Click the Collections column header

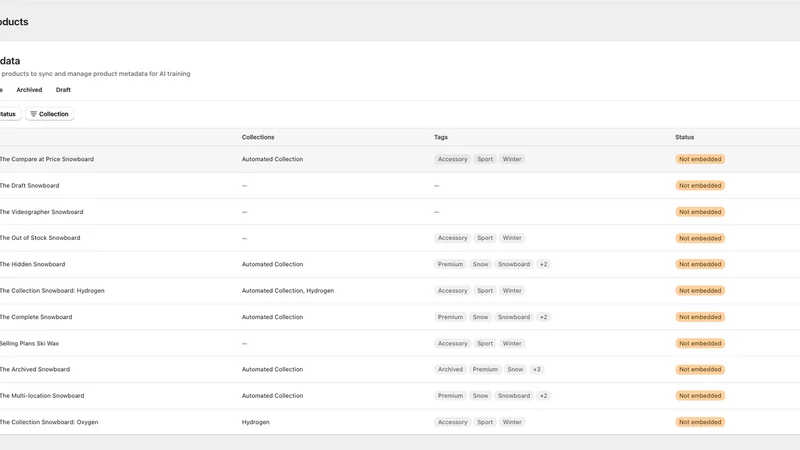[258, 137]
